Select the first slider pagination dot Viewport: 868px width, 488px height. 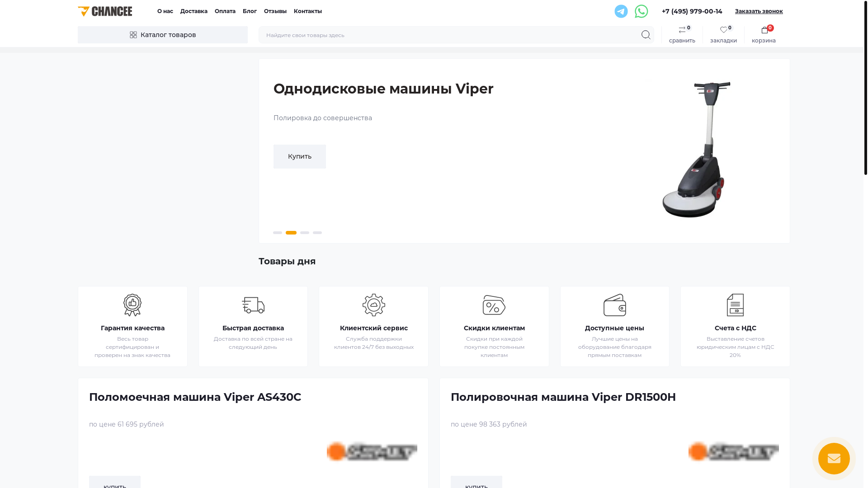tap(278, 233)
